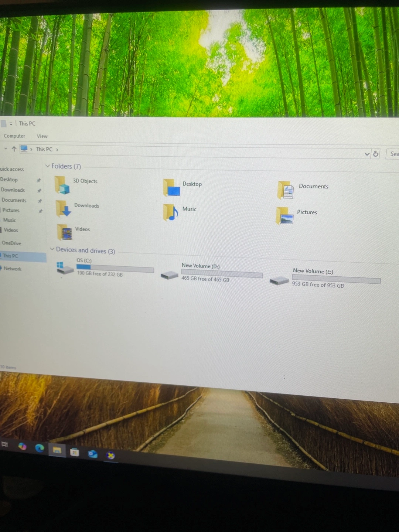Screen dimensions: 399x532
Task: Open the Music folder icon with note
Action: [170, 212]
